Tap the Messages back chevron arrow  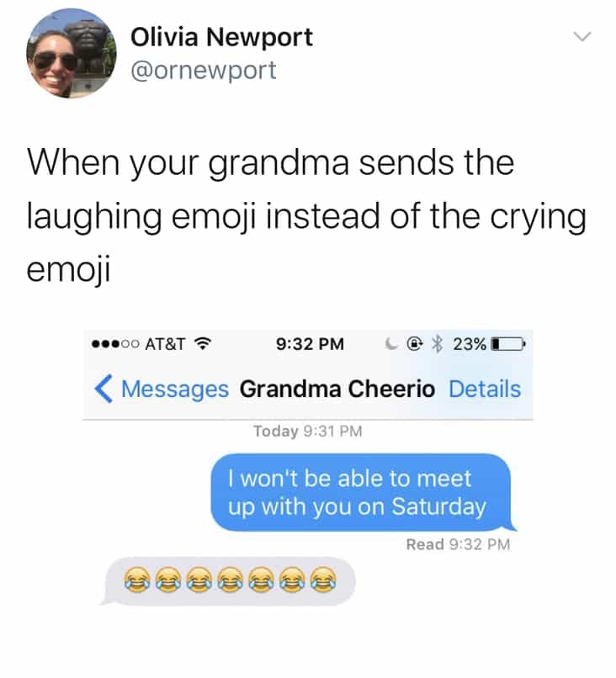pyautogui.click(x=104, y=389)
